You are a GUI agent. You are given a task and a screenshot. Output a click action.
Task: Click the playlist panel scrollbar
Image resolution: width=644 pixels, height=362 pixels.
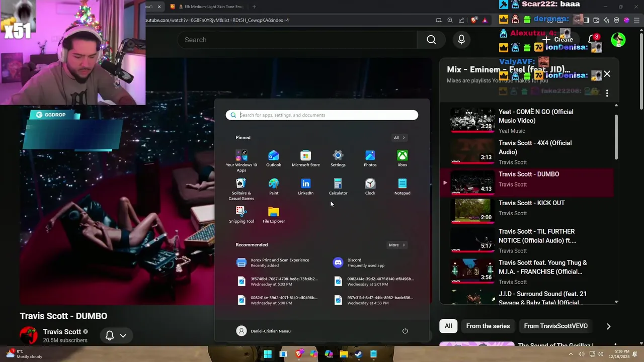click(616, 138)
